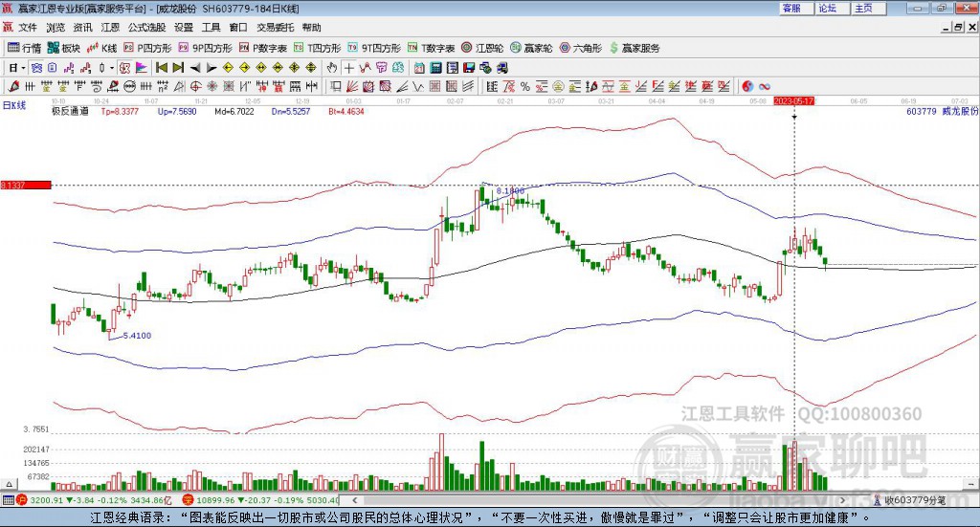
Task: Open the 文件 menu
Action: pos(28,28)
